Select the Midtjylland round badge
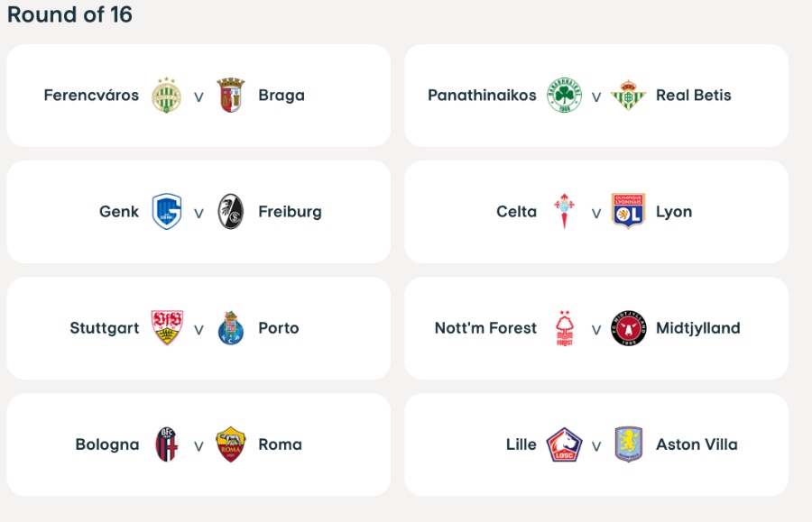 [x=628, y=328]
